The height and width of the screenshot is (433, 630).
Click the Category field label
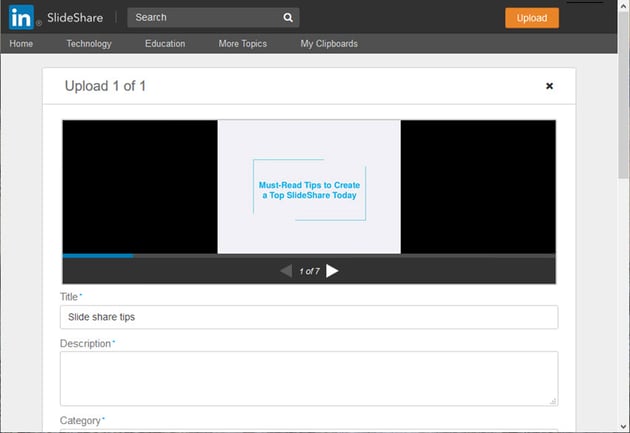tap(80, 421)
